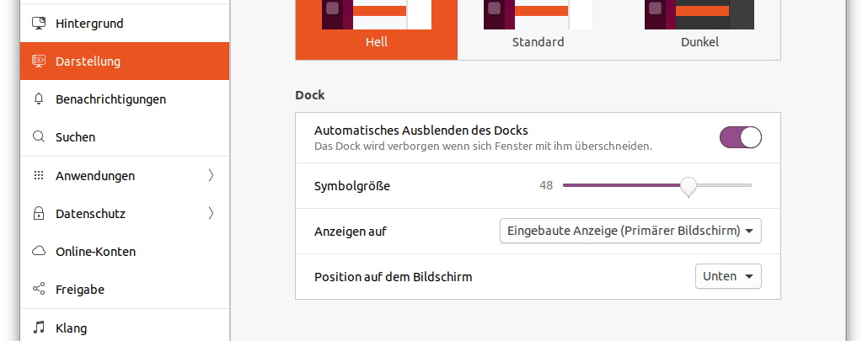
Task: Click the Online-Konten cloud icon
Action: (x=38, y=252)
